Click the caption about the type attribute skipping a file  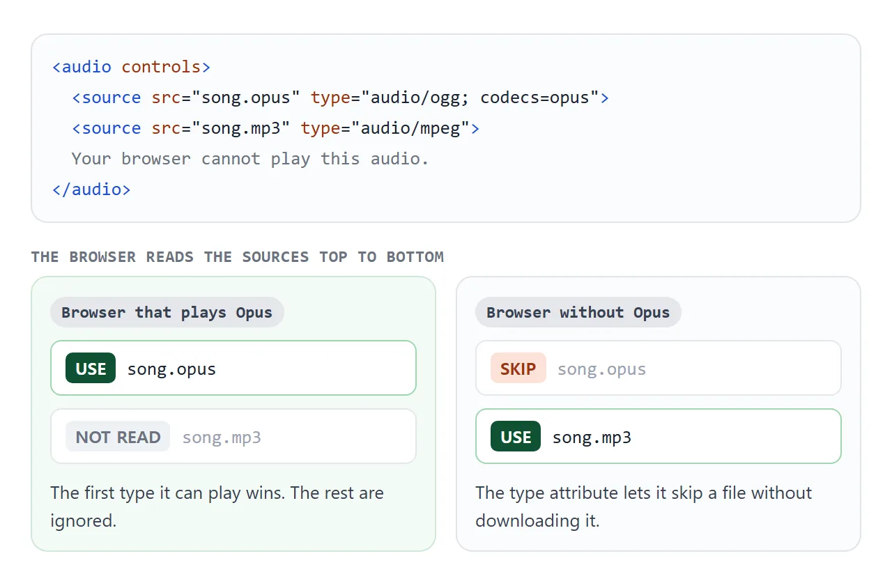644,506
